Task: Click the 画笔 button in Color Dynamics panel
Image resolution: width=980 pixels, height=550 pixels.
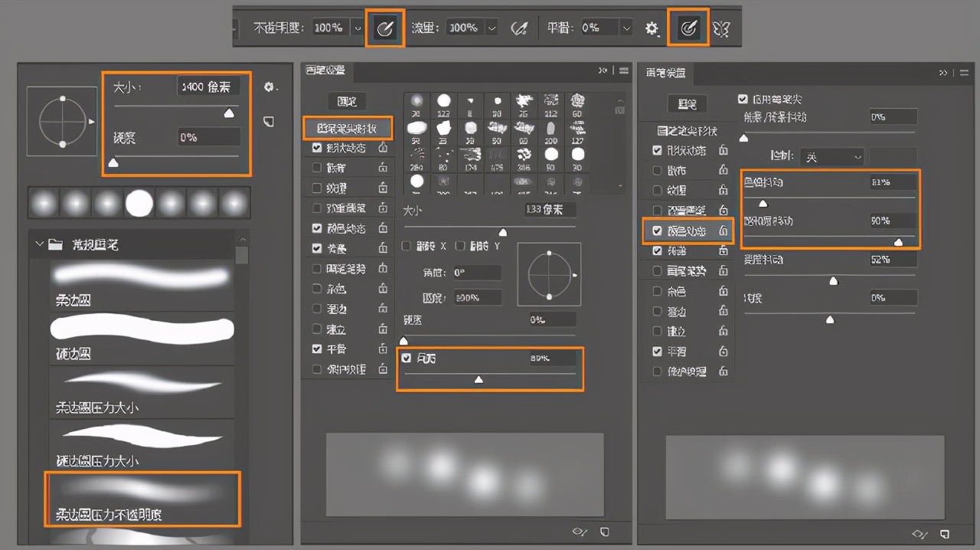Action: (687, 103)
